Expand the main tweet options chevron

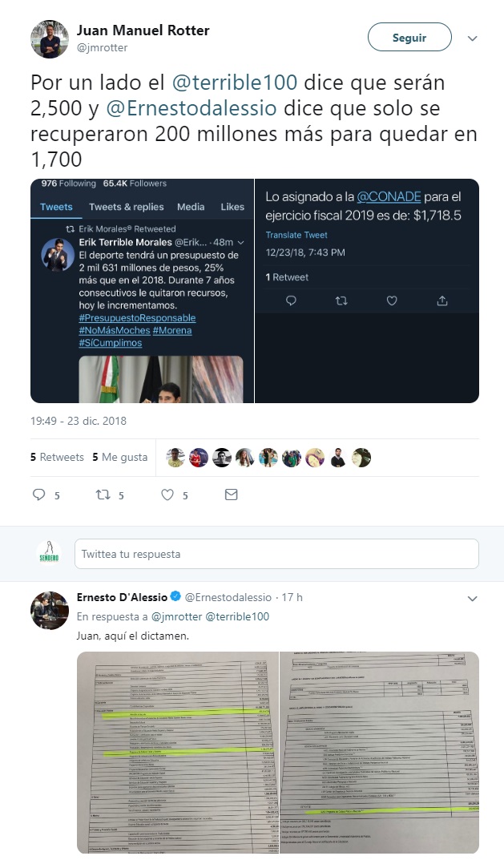click(x=472, y=38)
